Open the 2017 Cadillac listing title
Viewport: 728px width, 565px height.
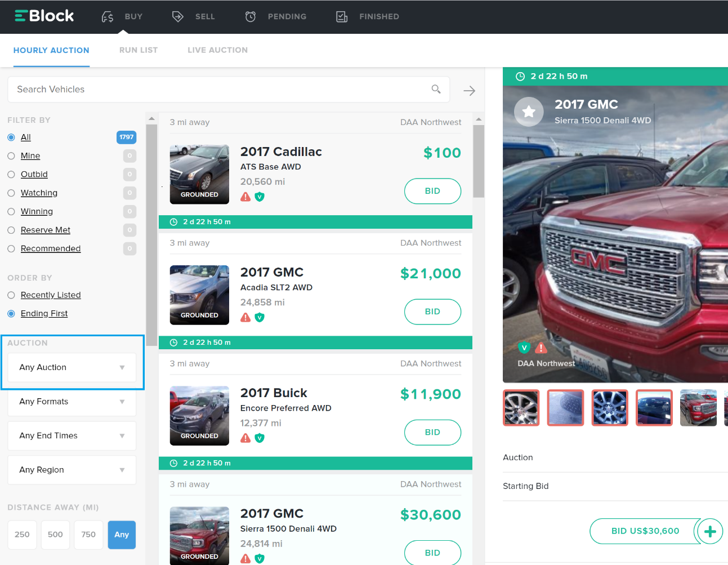281,152
